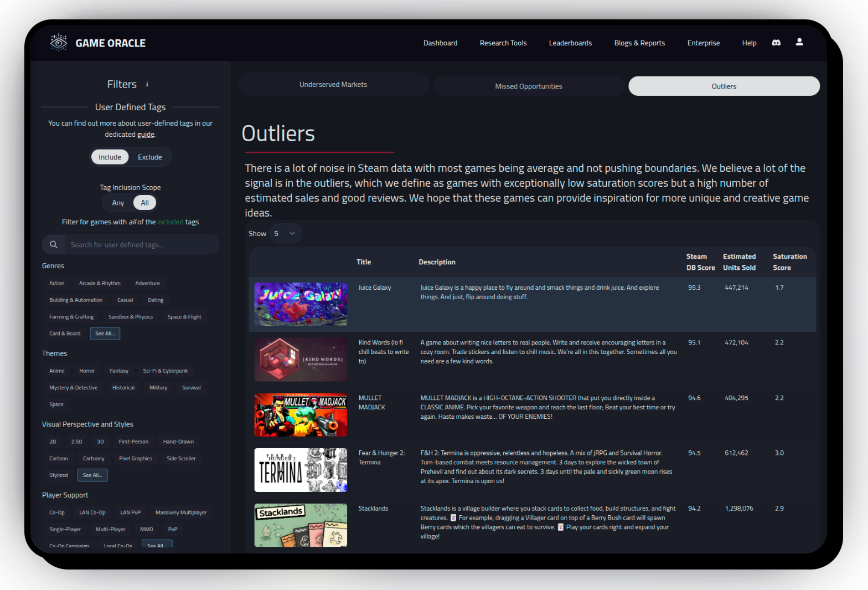
Task: Switch tag filter mode to Exclude
Action: (150, 157)
